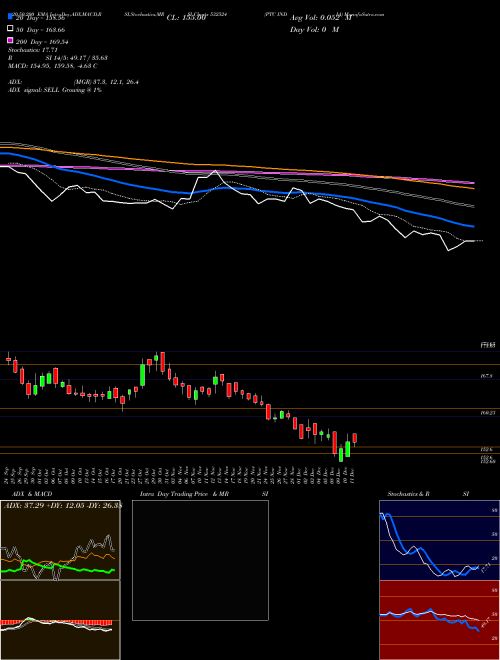Click the lowest green candle in December
Viewport: 500px width, 660px height.
pyautogui.click(x=341, y=455)
